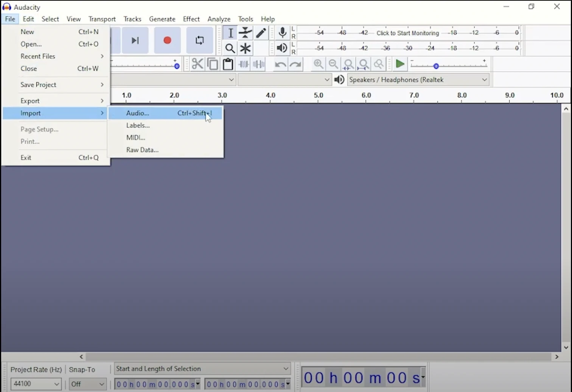Screen dimensions: 572x392
Task: Select the Envelope tool
Action: pyautogui.click(x=246, y=33)
